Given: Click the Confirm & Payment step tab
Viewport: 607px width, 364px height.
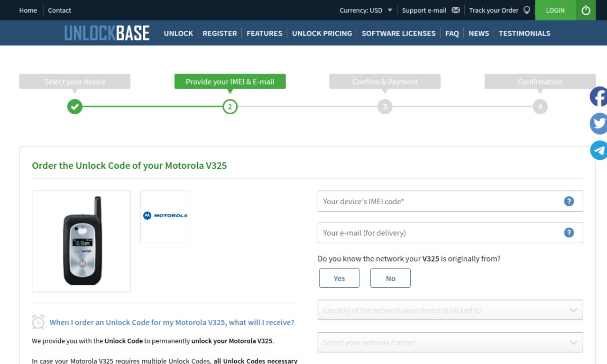Looking at the screenshot, I should [385, 82].
